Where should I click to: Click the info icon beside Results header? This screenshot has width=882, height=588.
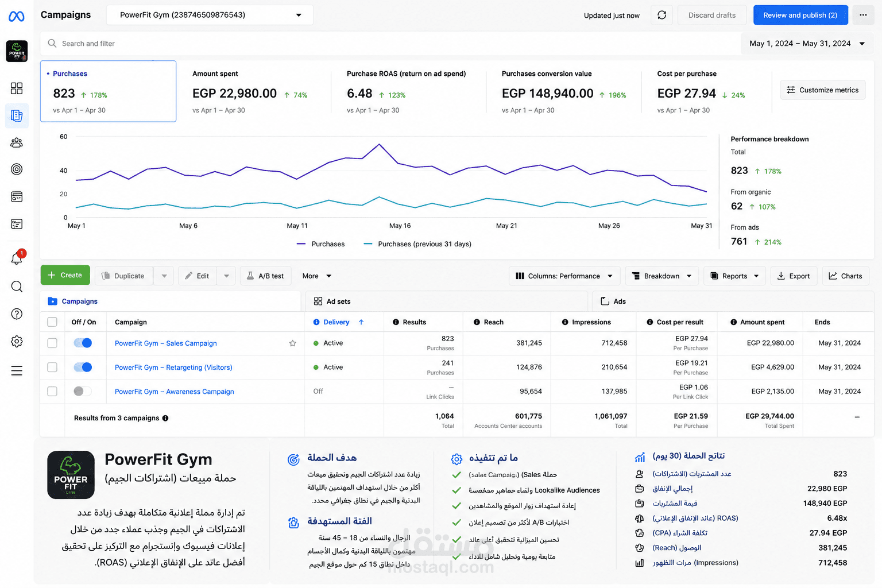pyautogui.click(x=396, y=322)
